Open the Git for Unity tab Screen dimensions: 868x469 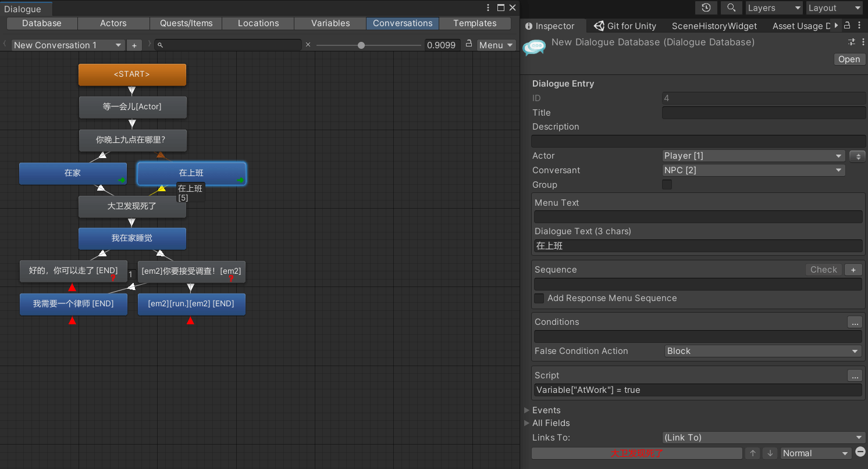click(624, 26)
